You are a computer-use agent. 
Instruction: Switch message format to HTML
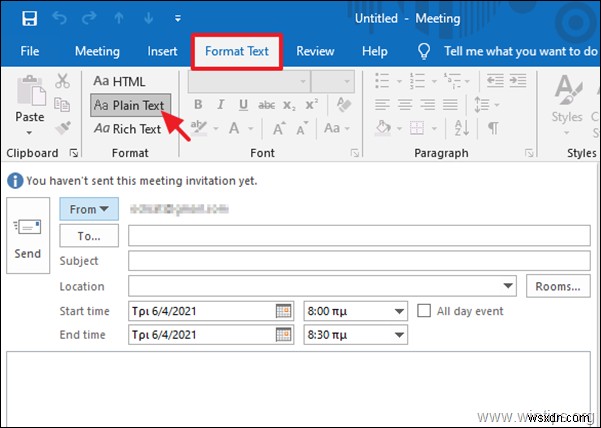pyautogui.click(x=120, y=81)
